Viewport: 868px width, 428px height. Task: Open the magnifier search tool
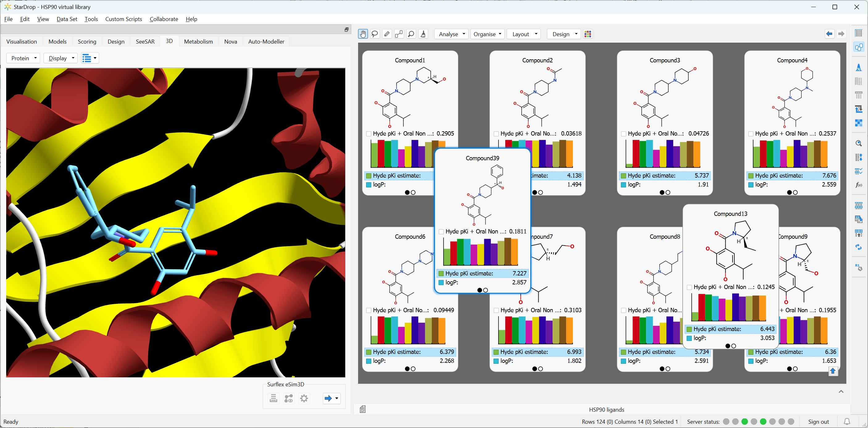click(x=411, y=34)
